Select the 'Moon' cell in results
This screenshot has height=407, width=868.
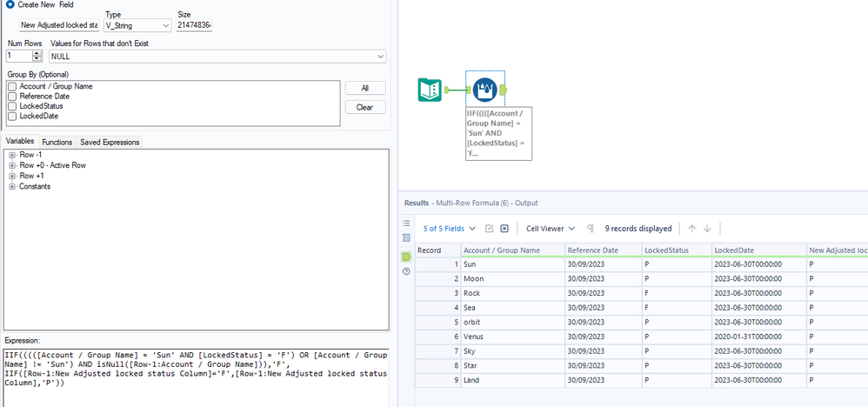click(x=512, y=279)
